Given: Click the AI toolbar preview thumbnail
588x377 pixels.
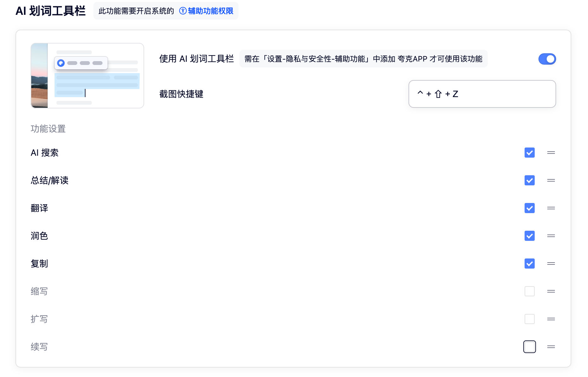Looking at the screenshot, I should click(x=87, y=76).
